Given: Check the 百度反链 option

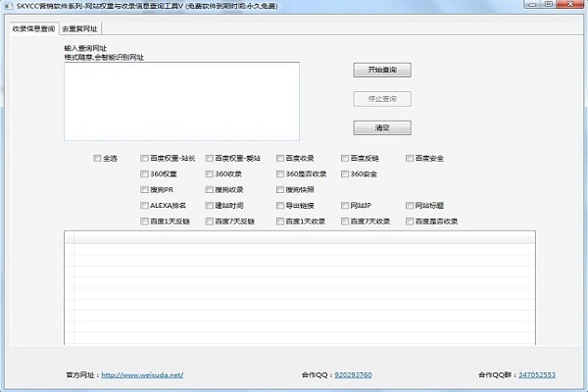Looking at the screenshot, I should click(345, 159).
